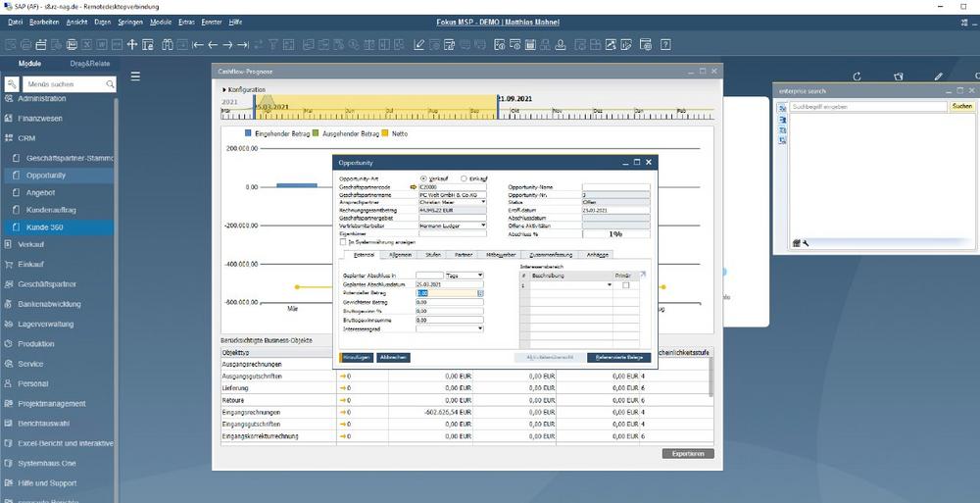The width and height of the screenshot is (980, 503).
Task: Collapse the CRM module
Action: tap(26, 138)
